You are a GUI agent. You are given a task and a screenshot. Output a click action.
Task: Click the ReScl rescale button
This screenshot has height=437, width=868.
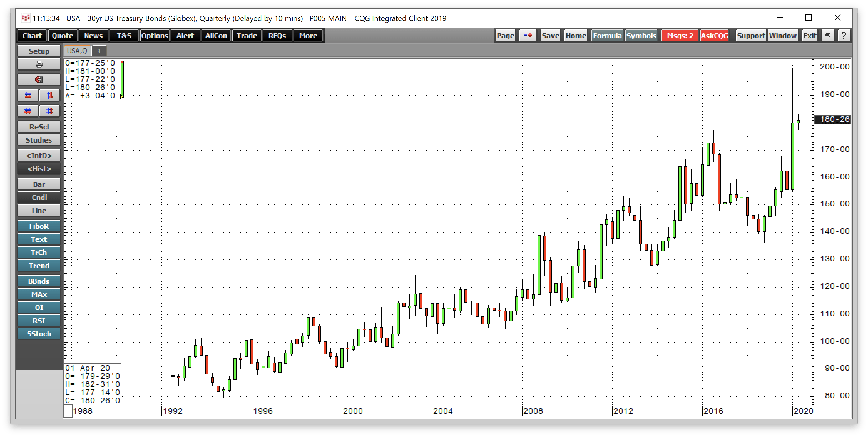(x=39, y=127)
